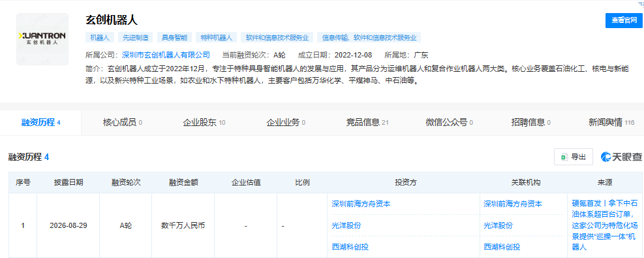Open 光洋股份 in 关联机构 column

498,225
